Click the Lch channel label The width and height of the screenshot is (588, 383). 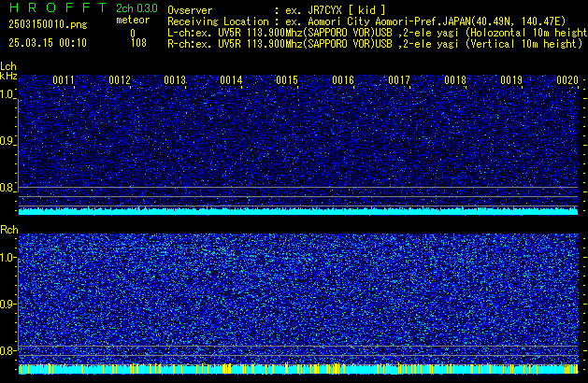8,66
